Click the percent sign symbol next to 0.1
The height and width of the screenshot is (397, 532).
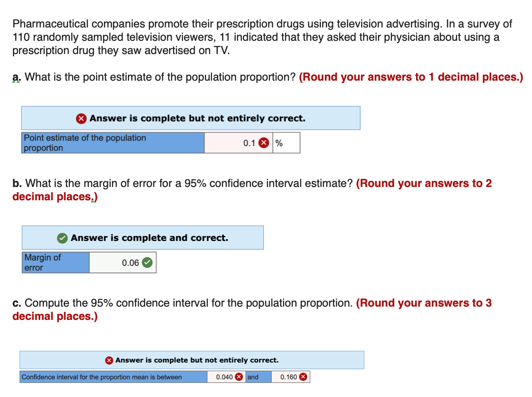[x=279, y=143]
